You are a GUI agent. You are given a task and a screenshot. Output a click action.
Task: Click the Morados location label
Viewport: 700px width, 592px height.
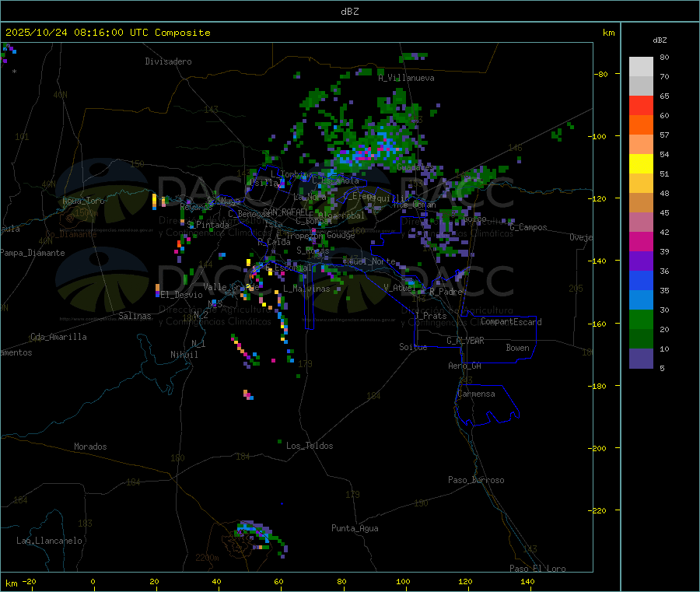[90, 447]
